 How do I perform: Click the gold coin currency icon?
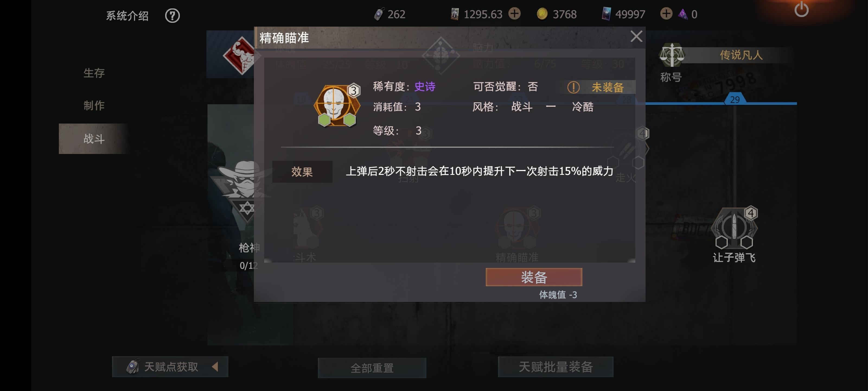tap(542, 14)
